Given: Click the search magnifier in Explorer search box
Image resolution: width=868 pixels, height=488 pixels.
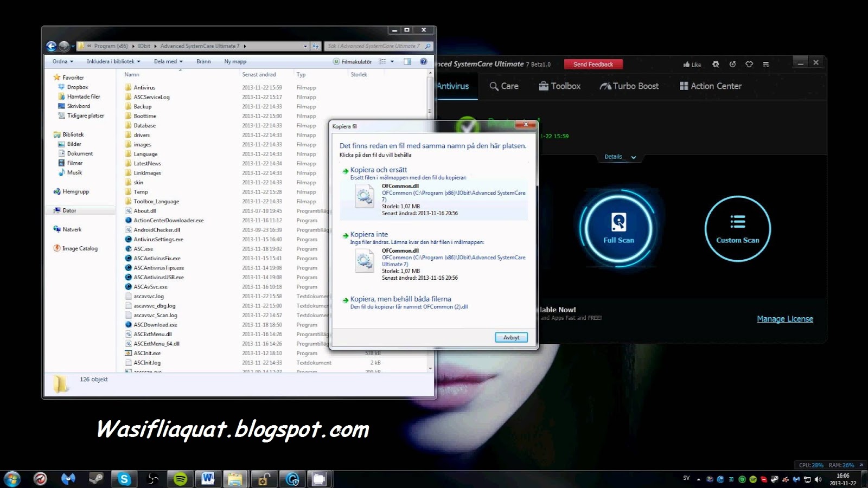Looking at the screenshot, I should coord(428,46).
